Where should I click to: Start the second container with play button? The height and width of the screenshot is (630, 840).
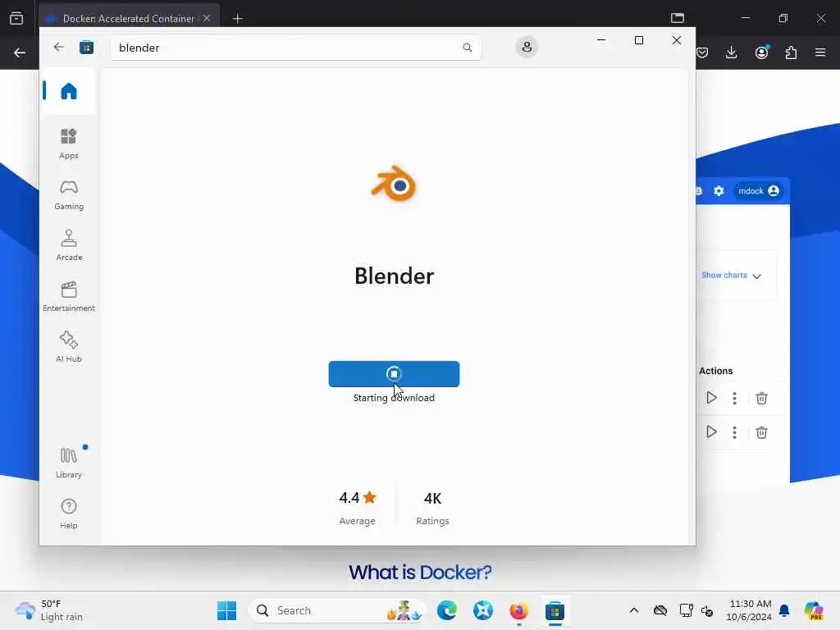pos(711,432)
